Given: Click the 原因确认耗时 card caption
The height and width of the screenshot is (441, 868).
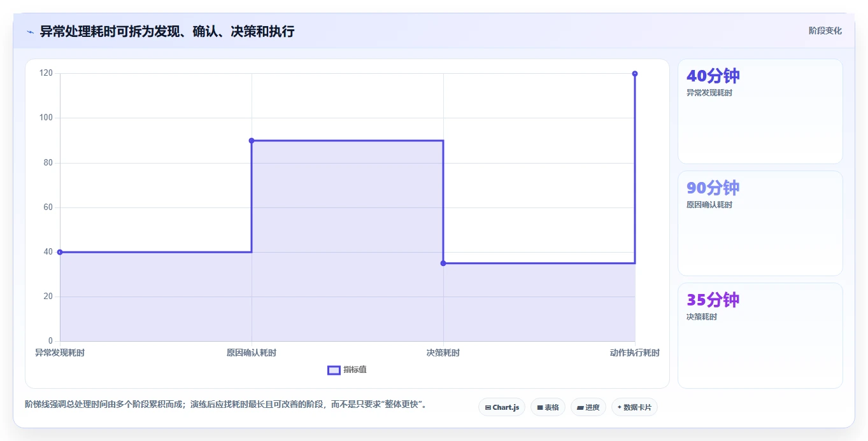Looking at the screenshot, I should pos(709,205).
